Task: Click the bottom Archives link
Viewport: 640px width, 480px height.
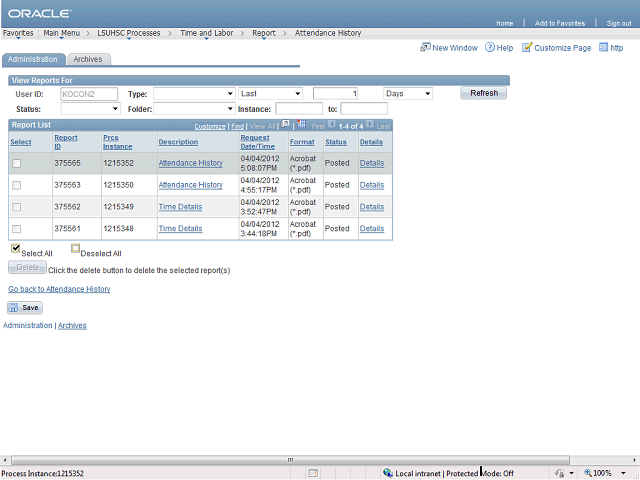Action: coord(72,326)
